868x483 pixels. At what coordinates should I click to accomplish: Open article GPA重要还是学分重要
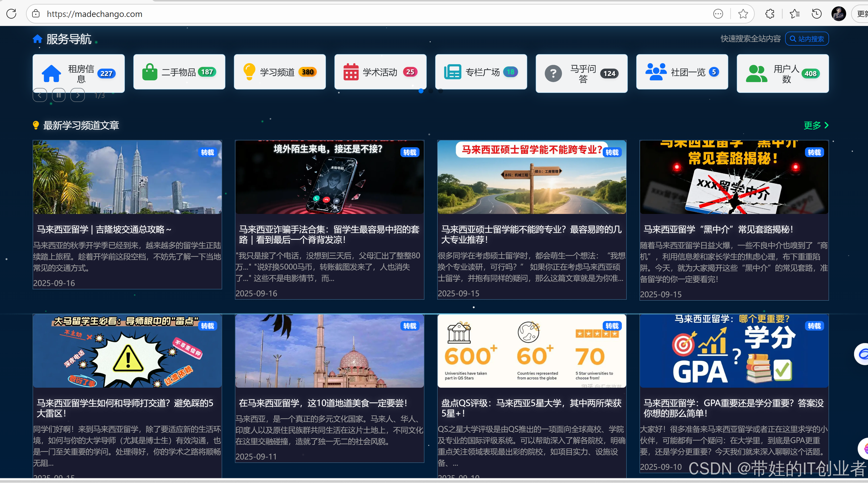pos(734,408)
